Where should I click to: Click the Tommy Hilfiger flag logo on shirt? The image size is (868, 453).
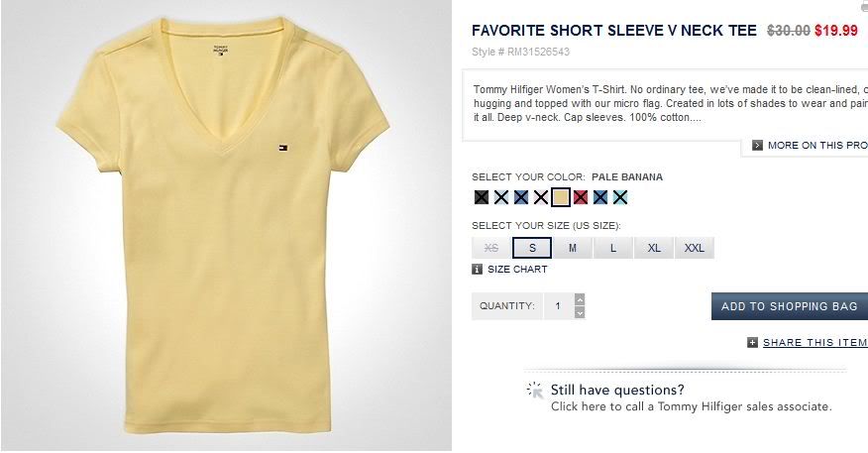[x=284, y=148]
